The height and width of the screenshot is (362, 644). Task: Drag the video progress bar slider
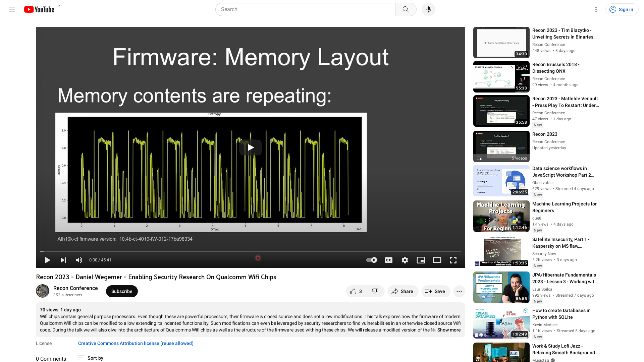coord(258,258)
